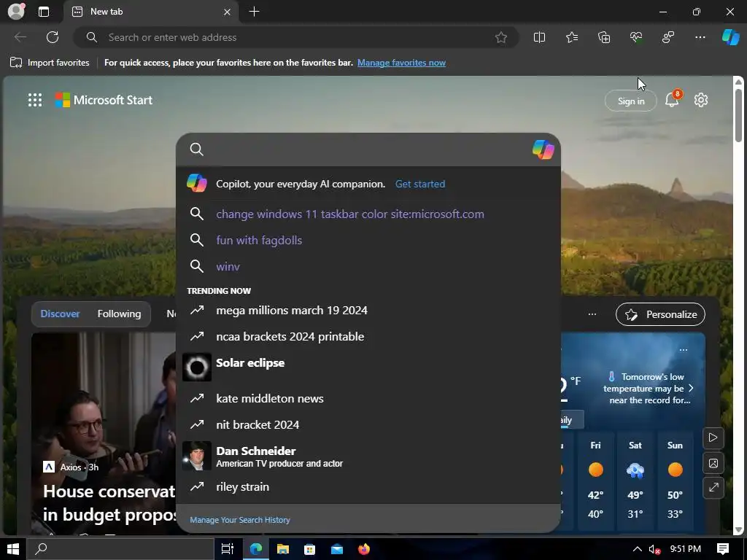Open Collections in toolbar
This screenshot has width=747, height=560.
[x=603, y=37]
